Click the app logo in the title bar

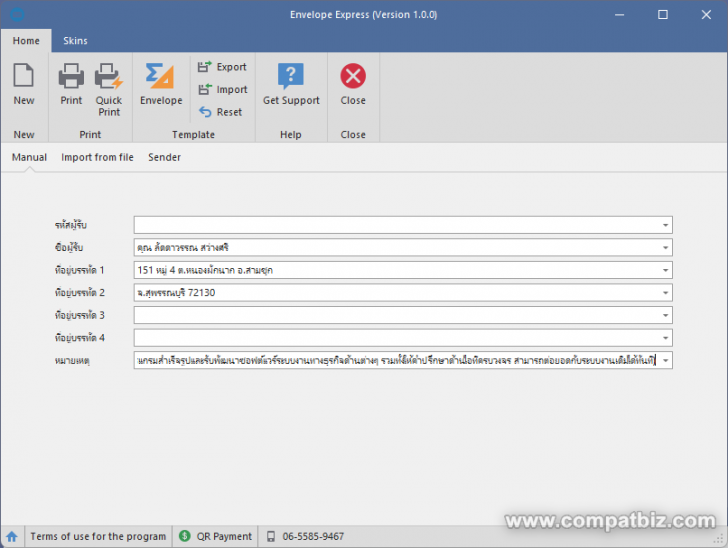coord(17,14)
